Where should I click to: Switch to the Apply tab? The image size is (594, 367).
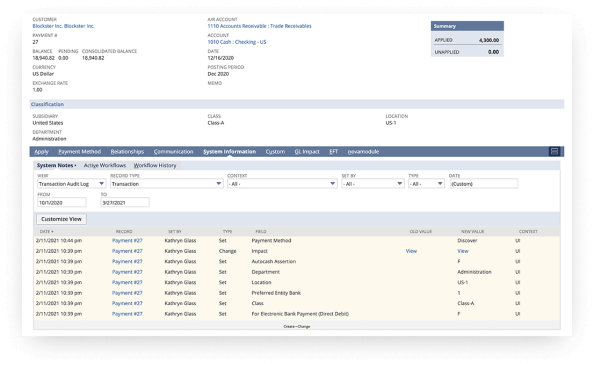(x=41, y=151)
